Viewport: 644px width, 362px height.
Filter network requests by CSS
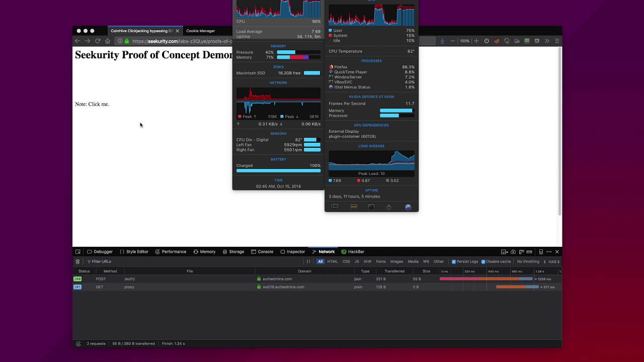click(x=346, y=261)
